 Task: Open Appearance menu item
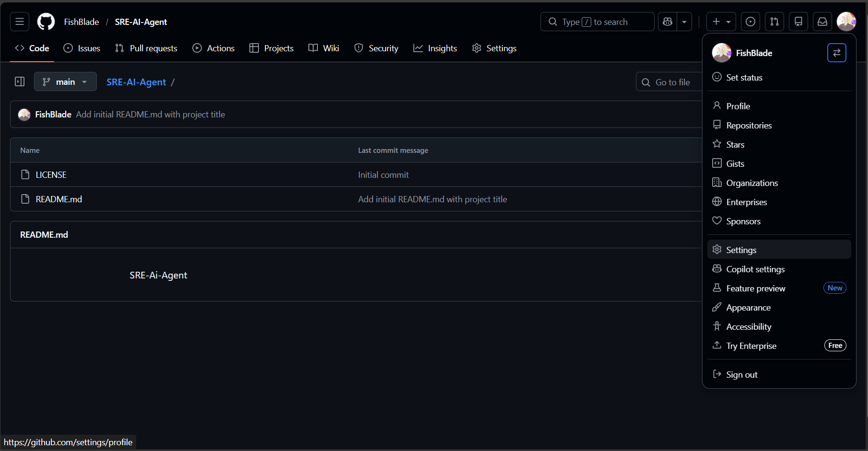(x=779, y=307)
